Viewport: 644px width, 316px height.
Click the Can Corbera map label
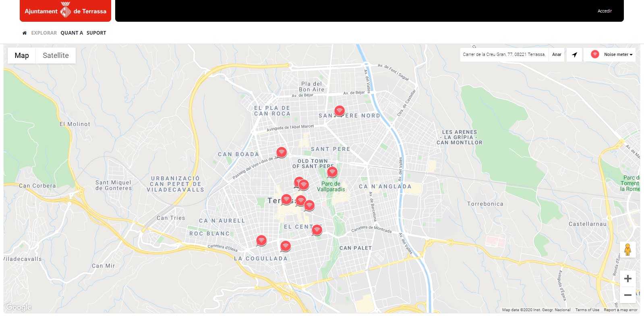point(37,186)
